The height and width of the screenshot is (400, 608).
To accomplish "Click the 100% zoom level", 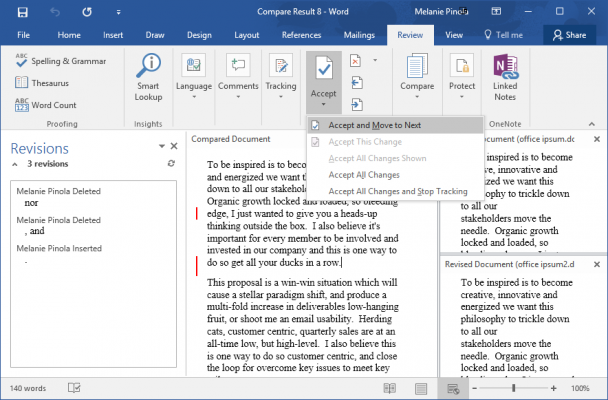I will pos(580,388).
